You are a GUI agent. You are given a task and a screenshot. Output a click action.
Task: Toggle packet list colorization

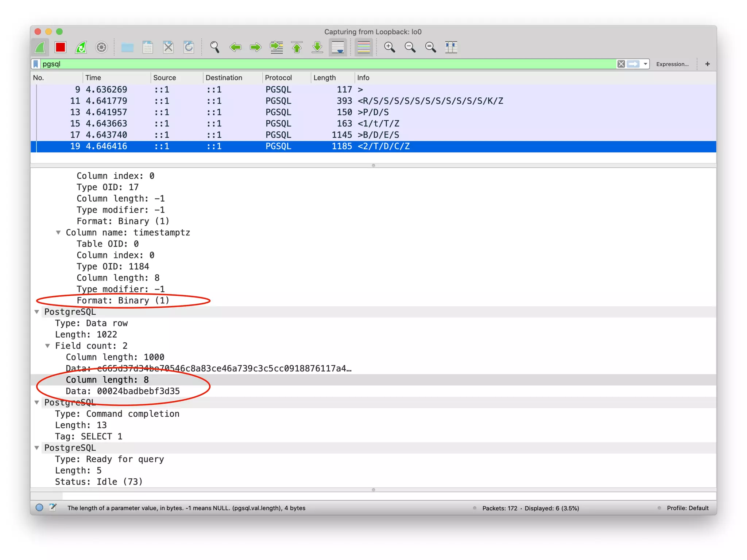[x=364, y=47]
